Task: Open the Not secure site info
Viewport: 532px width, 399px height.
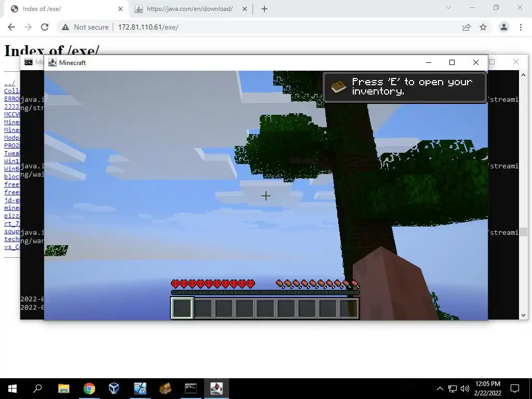Action: (x=85, y=27)
